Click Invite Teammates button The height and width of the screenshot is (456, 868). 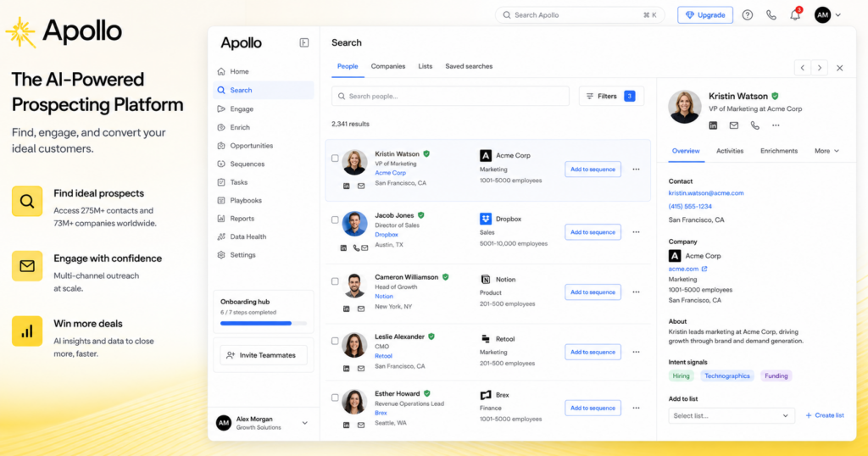(x=264, y=355)
